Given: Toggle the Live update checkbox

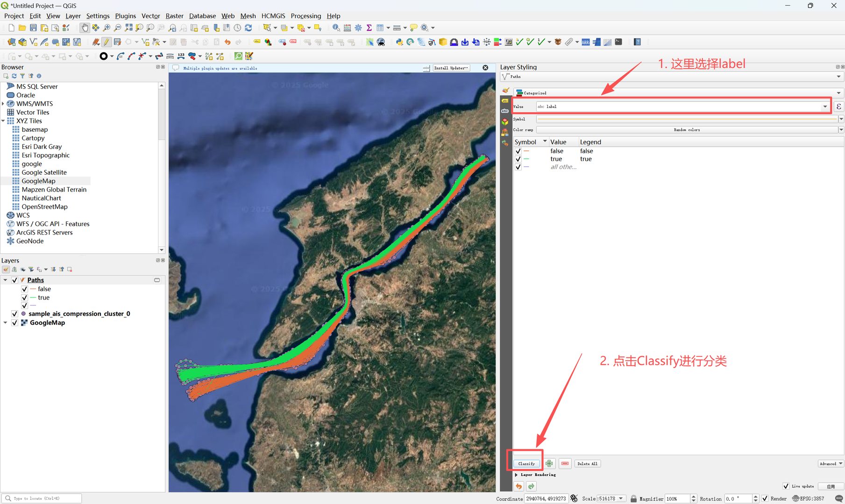Looking at the screenshot, I should pyautogui.click(x=786, y=486).
